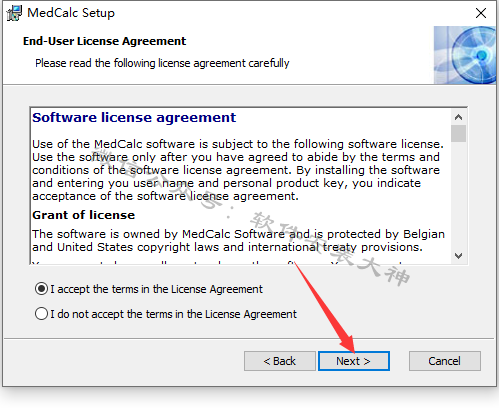Viewport: 499px width, 408px height.
Task: Click the license scrollbar down arrow
Action: click(x=458, y=256)
